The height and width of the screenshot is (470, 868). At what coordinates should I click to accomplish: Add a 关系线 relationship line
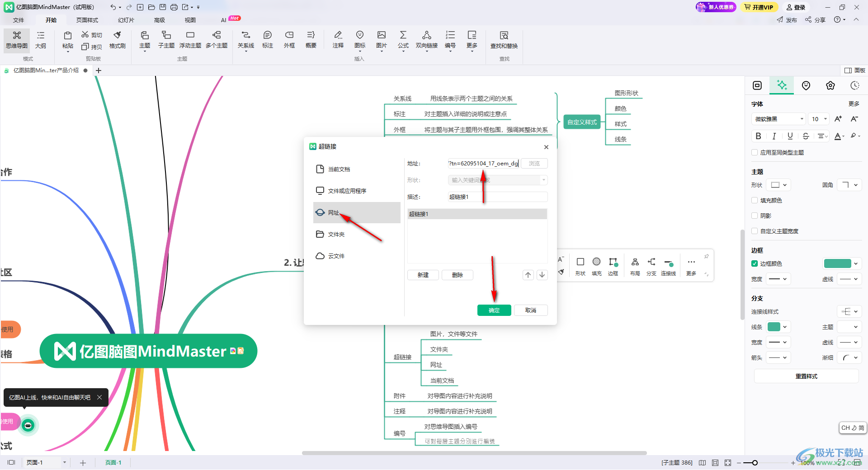[246, 40]
